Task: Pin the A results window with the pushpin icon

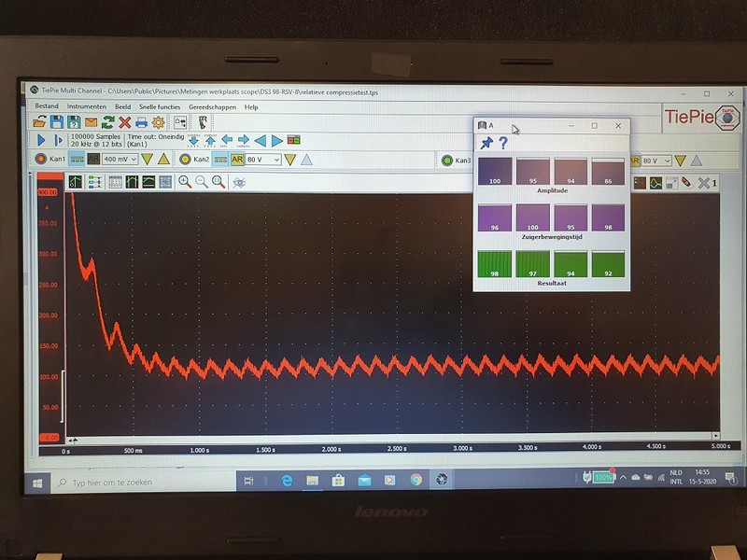Action: [x=486, y=143]
